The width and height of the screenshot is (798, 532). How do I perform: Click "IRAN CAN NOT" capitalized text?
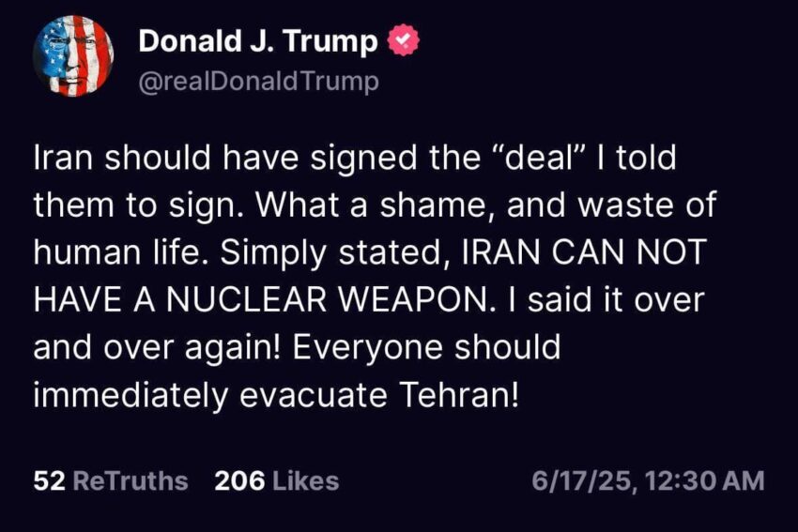[583, 251]
